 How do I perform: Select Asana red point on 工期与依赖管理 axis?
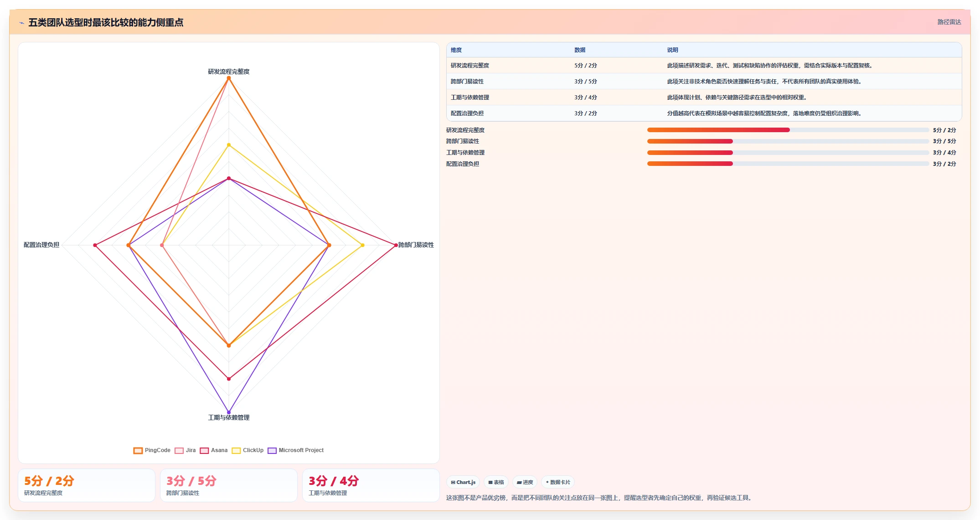coord(229,379)
